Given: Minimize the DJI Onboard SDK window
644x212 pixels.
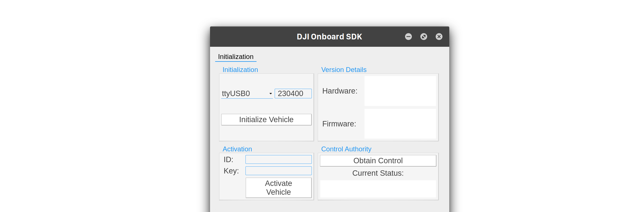Looking at the screenshot, I should [x=408, y=37].
